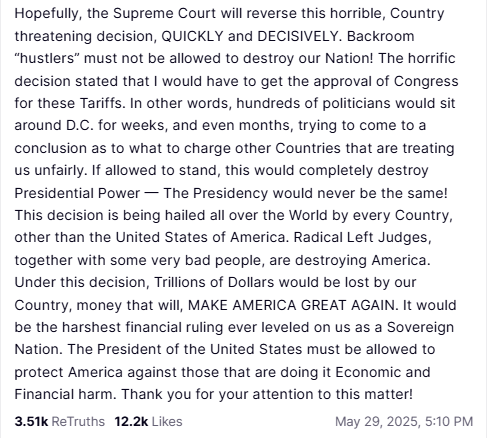The width and height of the screenshot is (488, 438).
Task: Click the May 29, 2025 timestamp
Action: click(404, 422)
